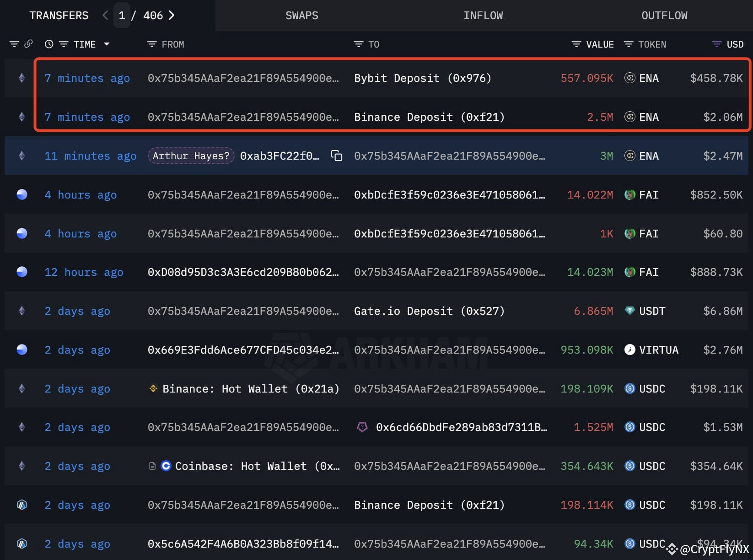The height and width of the screenshot is (560, 753).
Task: Click the link icon in header row
Action: (28, 44)
